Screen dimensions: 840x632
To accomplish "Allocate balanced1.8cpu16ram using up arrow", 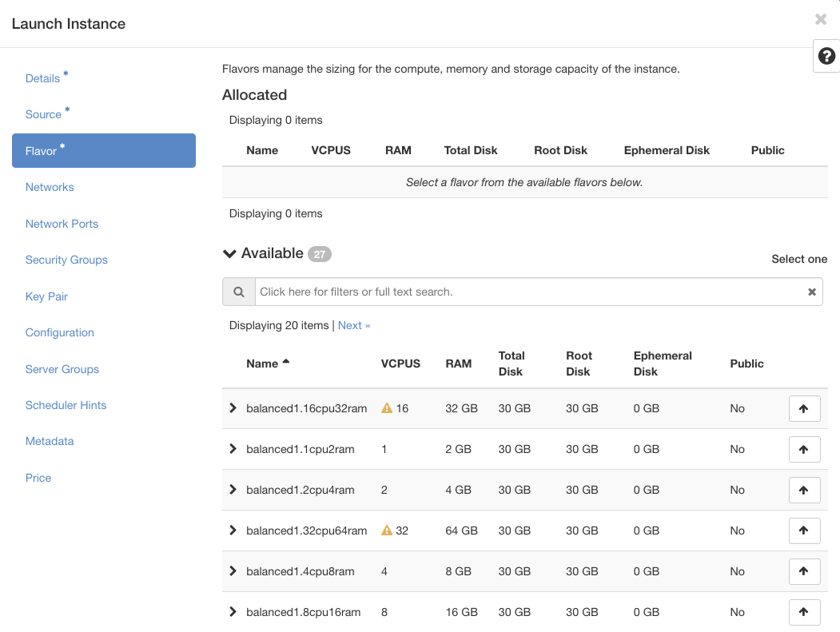I will 804,612.
